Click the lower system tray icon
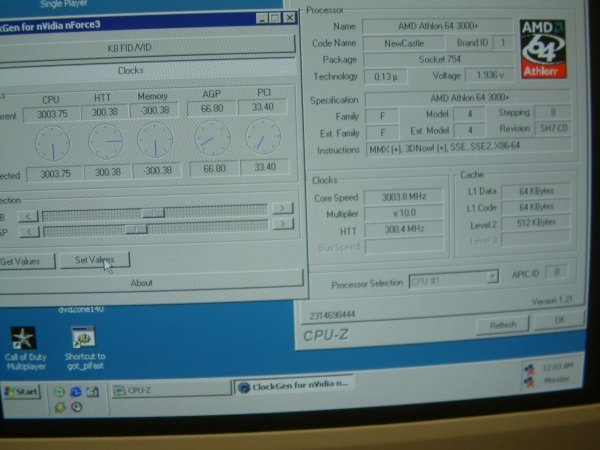600x450 pixels. point(530,382)
